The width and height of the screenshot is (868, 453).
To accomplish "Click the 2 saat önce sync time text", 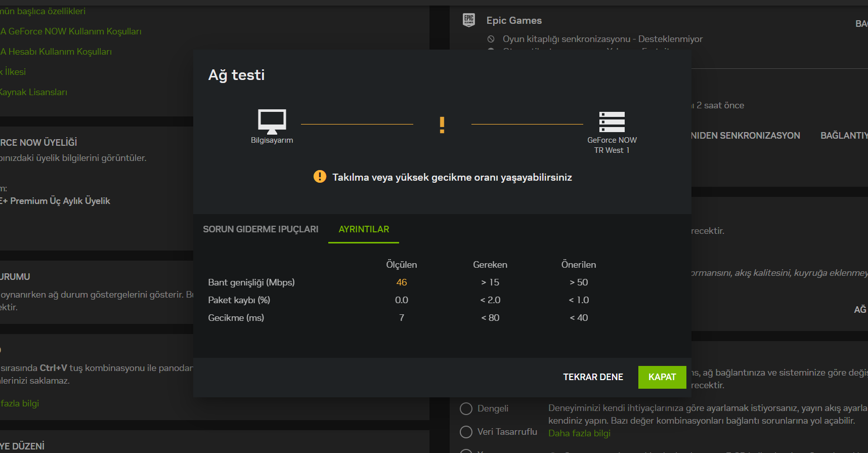I will click(720, 105).
